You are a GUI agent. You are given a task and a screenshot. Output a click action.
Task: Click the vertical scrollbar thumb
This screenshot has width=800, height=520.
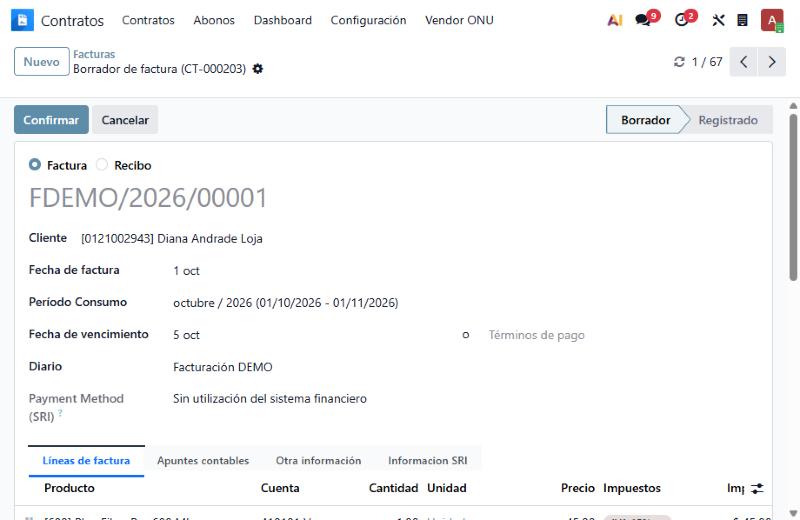(793, 197)
